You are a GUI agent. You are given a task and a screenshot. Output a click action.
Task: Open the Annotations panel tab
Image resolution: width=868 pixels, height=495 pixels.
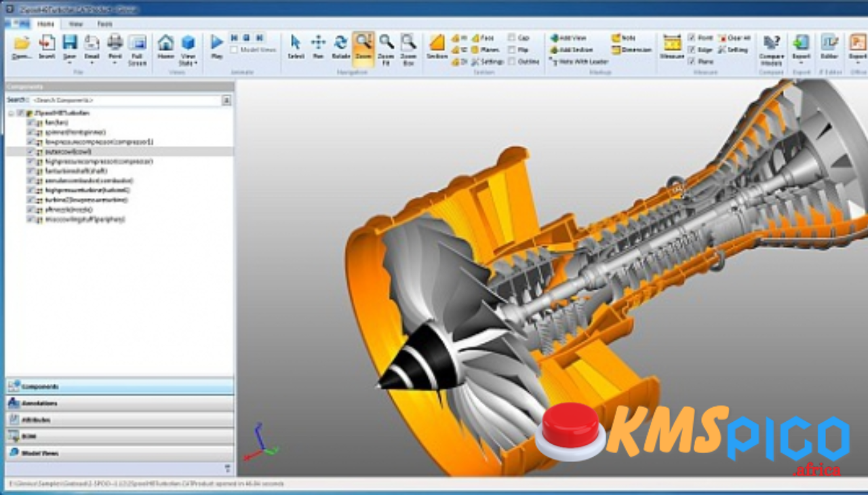point(120,403)
